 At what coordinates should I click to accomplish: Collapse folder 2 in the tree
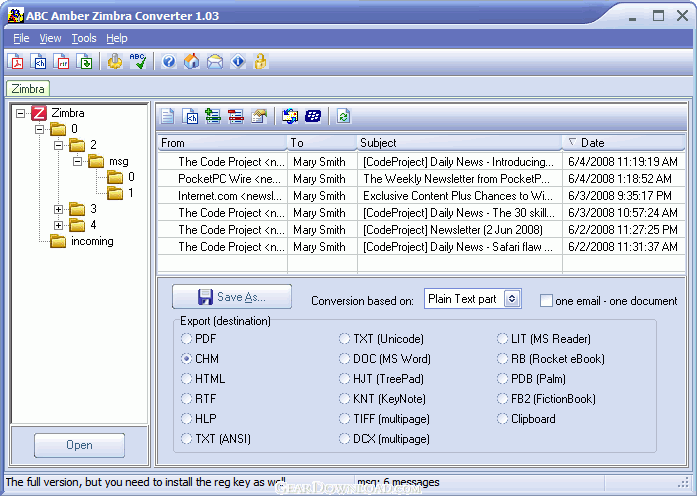[58, 145]
